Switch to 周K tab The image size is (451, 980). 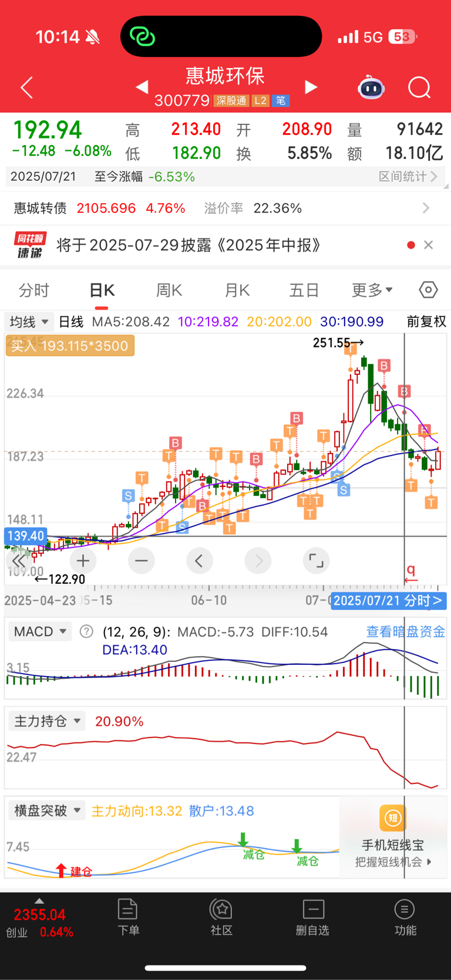(x=169, y=290)
